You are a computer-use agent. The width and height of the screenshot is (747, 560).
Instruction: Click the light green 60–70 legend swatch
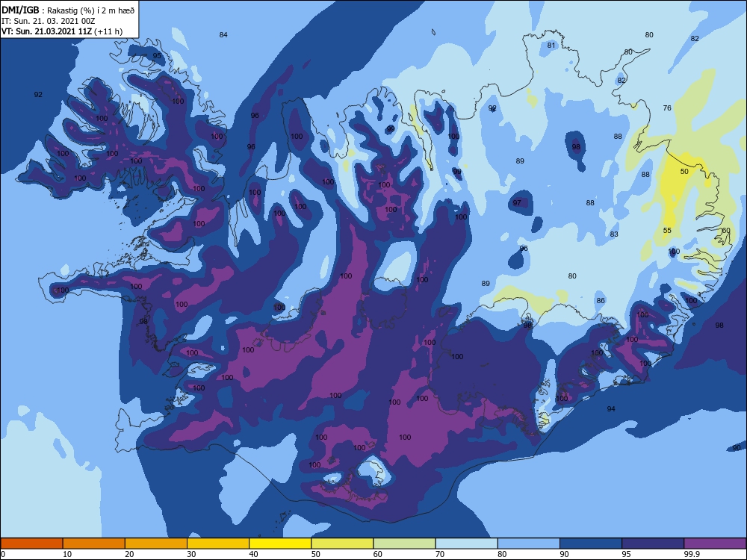404,544
